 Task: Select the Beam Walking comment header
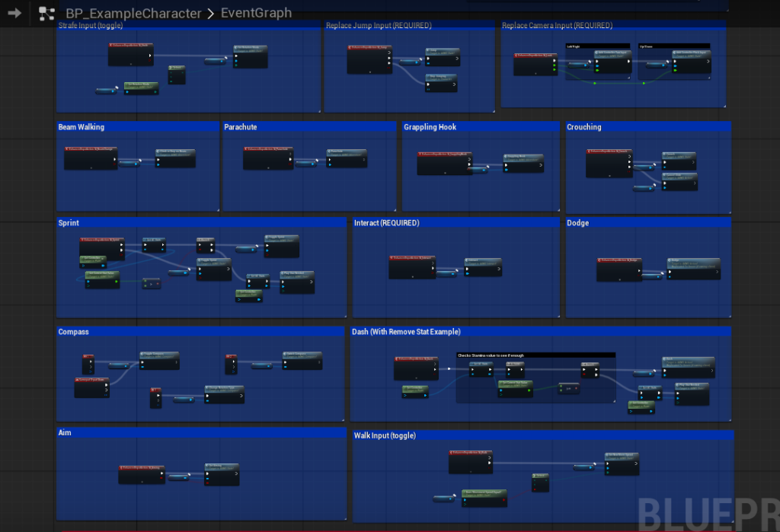coord(82,127)
